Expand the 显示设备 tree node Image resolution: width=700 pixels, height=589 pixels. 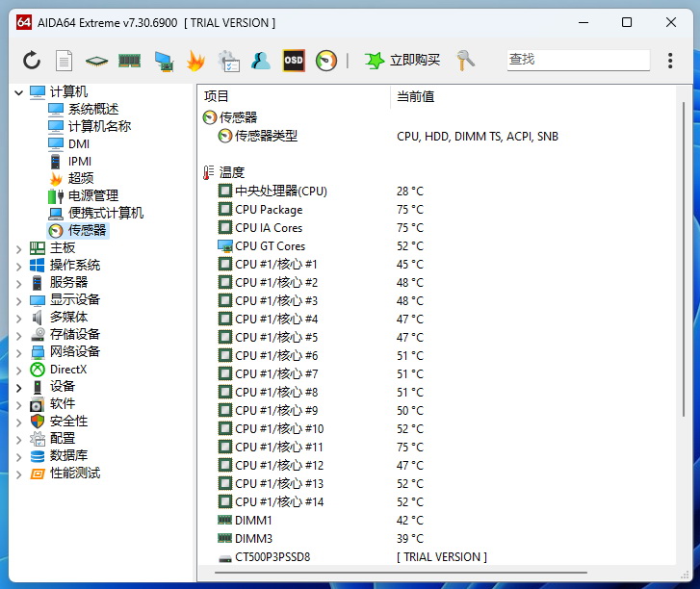click(x=18, y=301)
